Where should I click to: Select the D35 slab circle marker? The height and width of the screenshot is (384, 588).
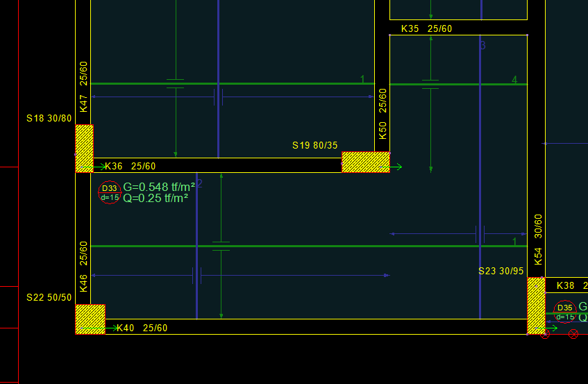pyautogui.click(x=565, y=312)
